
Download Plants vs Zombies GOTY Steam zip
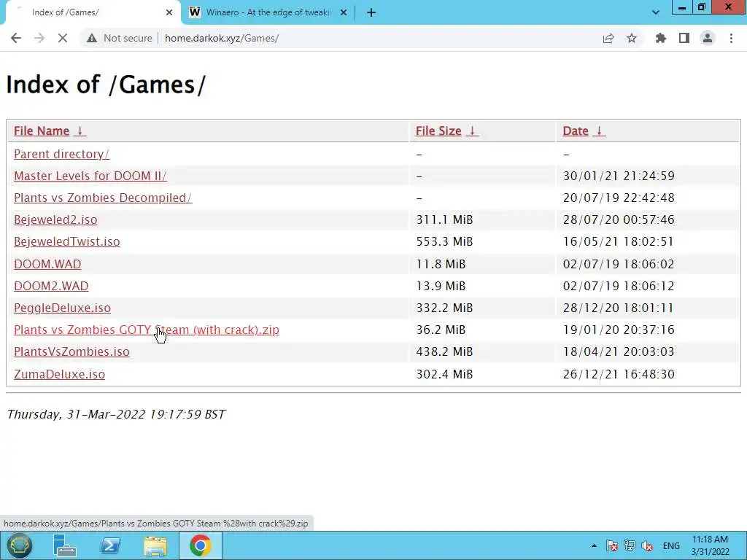coord(146,330)
